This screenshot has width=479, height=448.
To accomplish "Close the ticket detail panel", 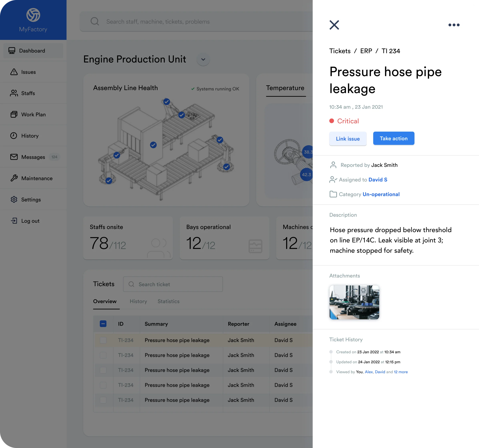I will coord(334,25).
